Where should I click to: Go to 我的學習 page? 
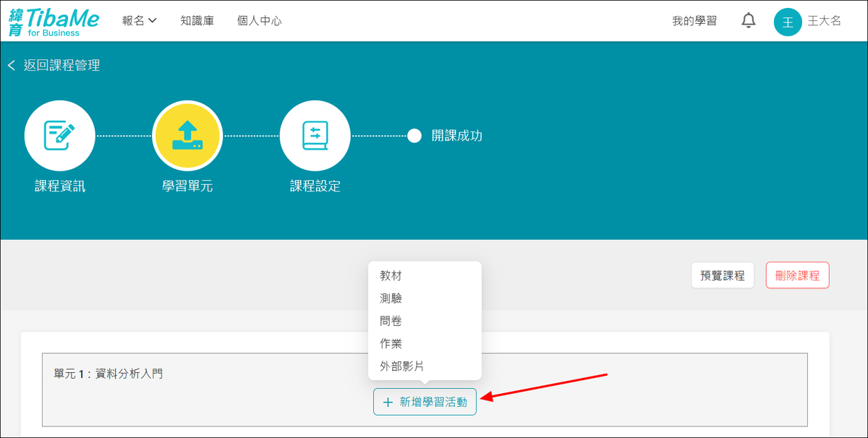[x=694, y=21]
